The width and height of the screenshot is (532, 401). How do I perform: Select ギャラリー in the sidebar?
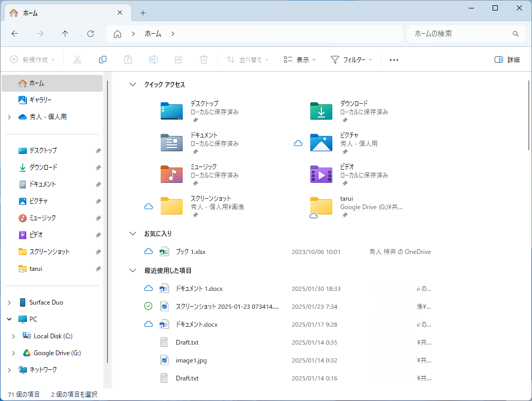tap(40, 100)
